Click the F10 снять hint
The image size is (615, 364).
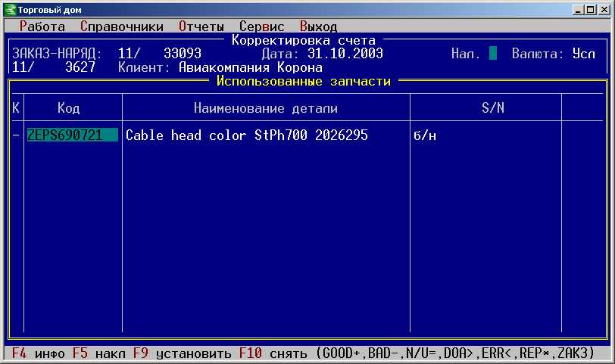(273, 353)
